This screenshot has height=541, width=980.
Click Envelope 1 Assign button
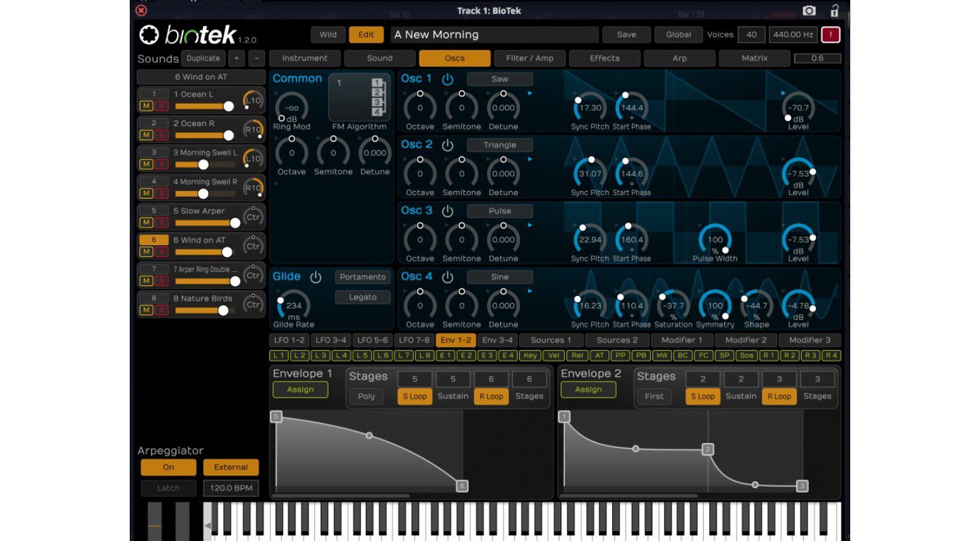pos(300,390)
